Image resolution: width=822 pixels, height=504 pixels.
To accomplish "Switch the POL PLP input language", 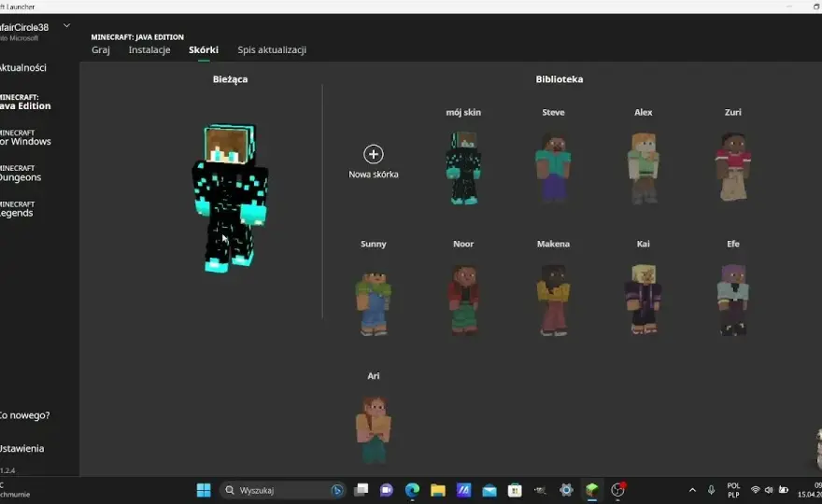I will (733, 490).
